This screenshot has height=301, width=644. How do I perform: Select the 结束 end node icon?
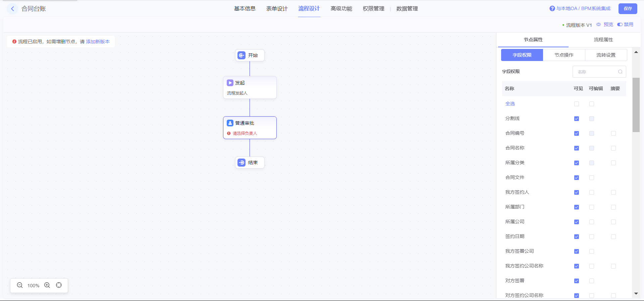point(241,163)
